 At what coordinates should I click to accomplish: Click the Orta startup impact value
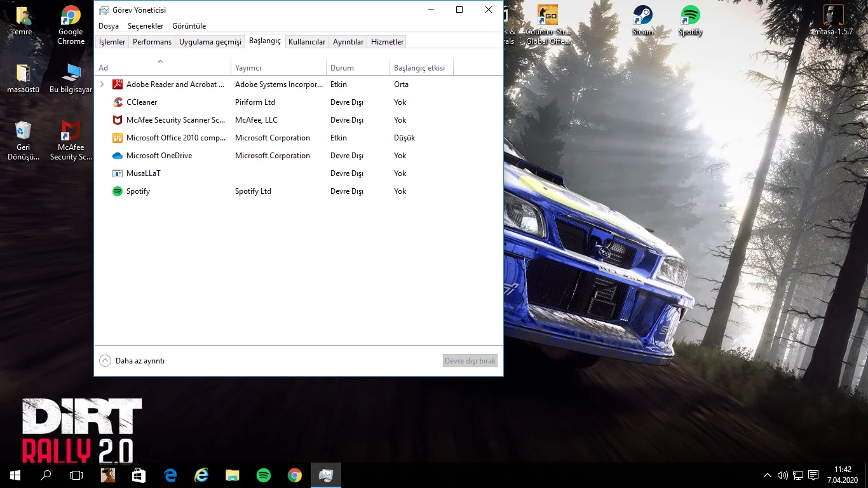(x=401, y=85)
